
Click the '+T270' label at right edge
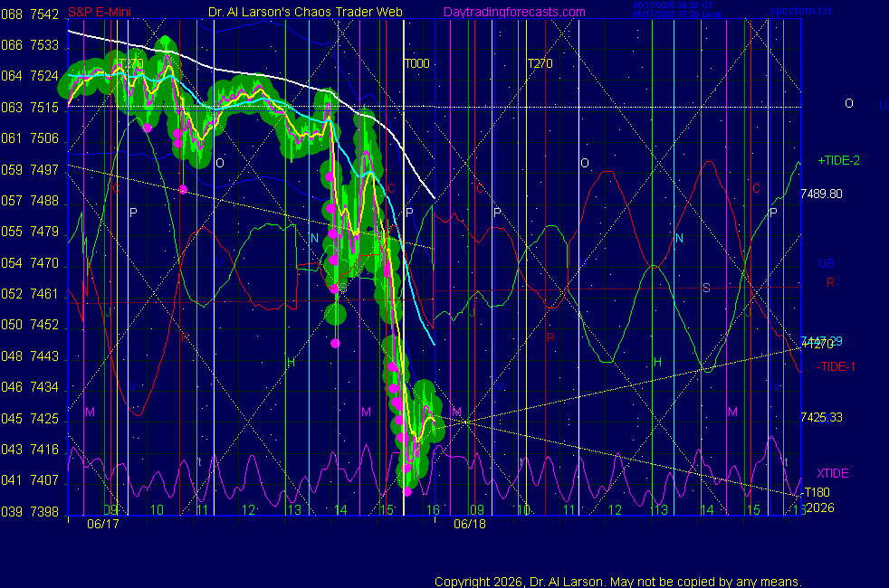click(817, 345)
